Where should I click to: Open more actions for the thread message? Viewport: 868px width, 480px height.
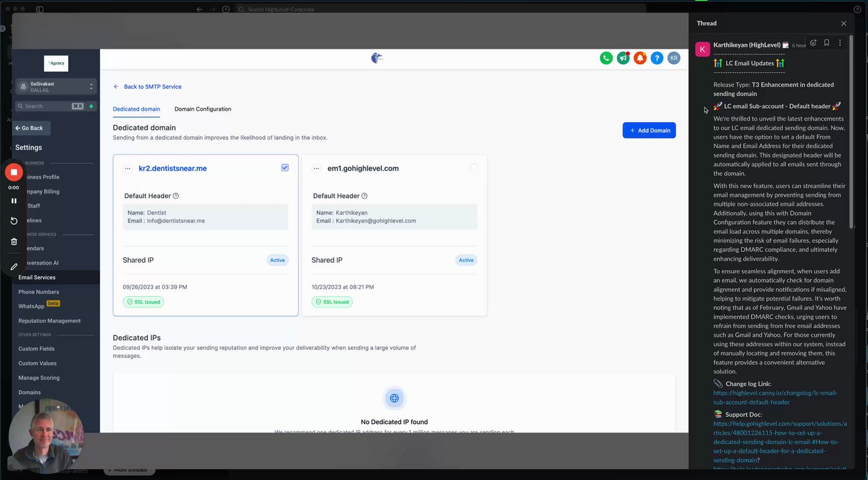pyautogui.click(x=840, y=43)
